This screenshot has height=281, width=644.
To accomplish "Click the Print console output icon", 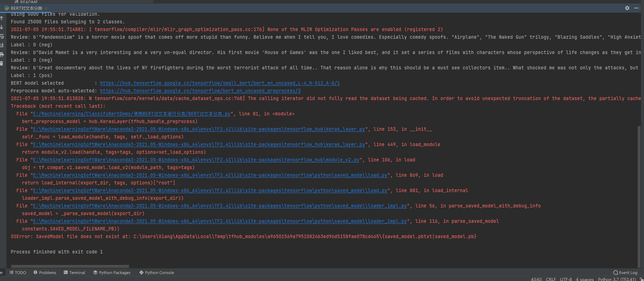I will point(2,54).
